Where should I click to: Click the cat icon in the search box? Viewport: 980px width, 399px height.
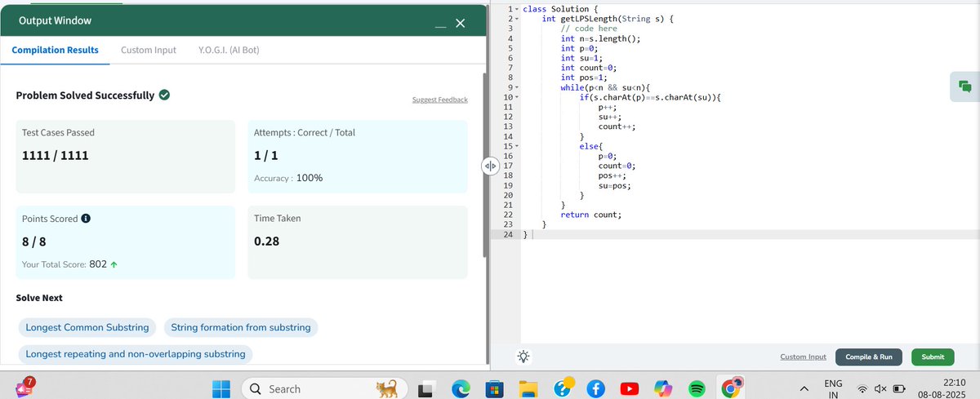coord(387,389)
